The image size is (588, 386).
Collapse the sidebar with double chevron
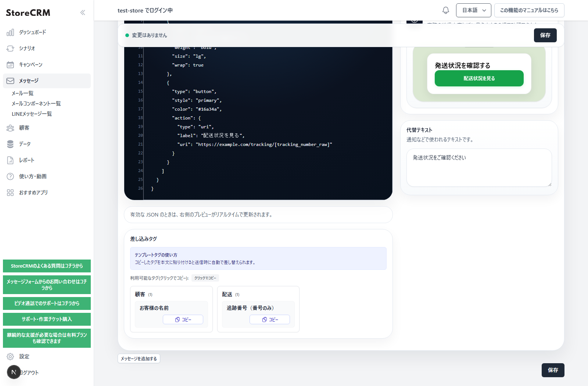click(x=83, y=12)
